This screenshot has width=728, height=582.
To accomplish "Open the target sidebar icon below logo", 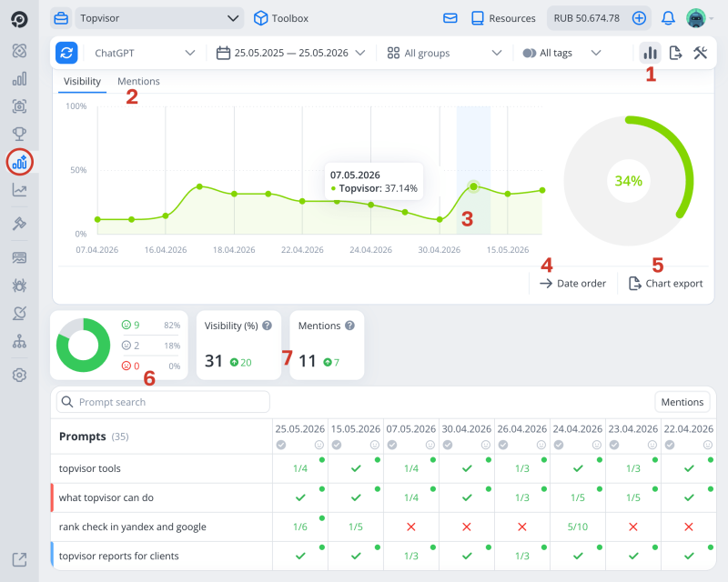I will pyautogui.click(x=19, y=51).
